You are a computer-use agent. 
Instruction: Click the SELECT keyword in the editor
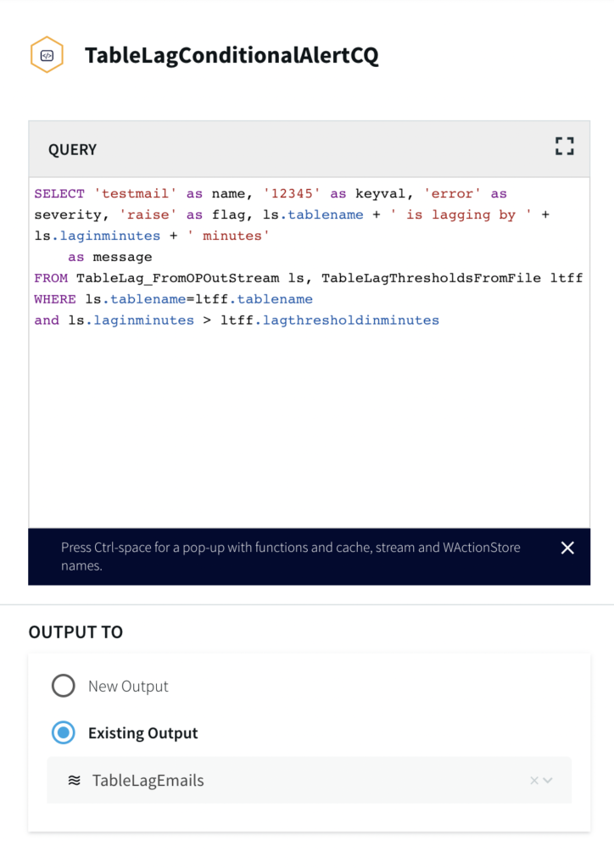tap(59, 194)
